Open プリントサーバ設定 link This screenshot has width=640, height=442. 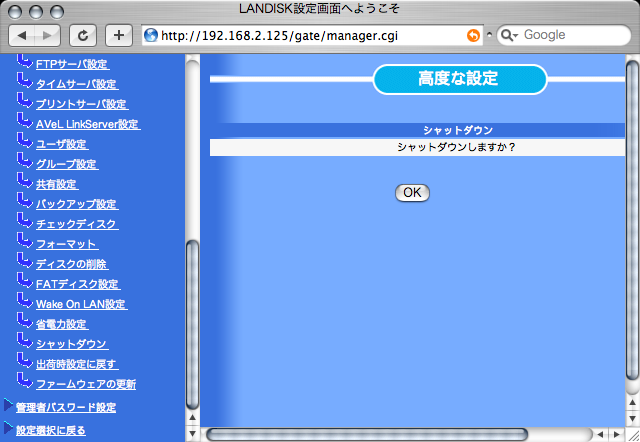tap(82, 104)
